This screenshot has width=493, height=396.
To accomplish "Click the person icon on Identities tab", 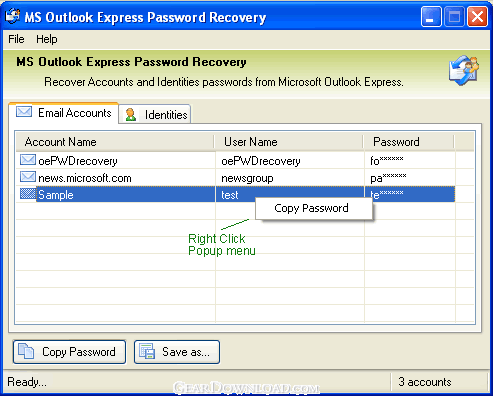I will tap(131, 115).
